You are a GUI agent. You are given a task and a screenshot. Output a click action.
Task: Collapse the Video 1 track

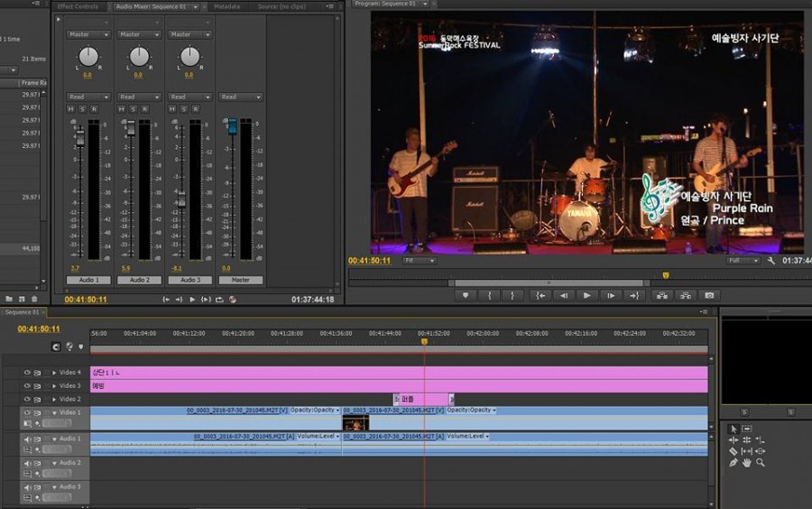pos(54,412)
